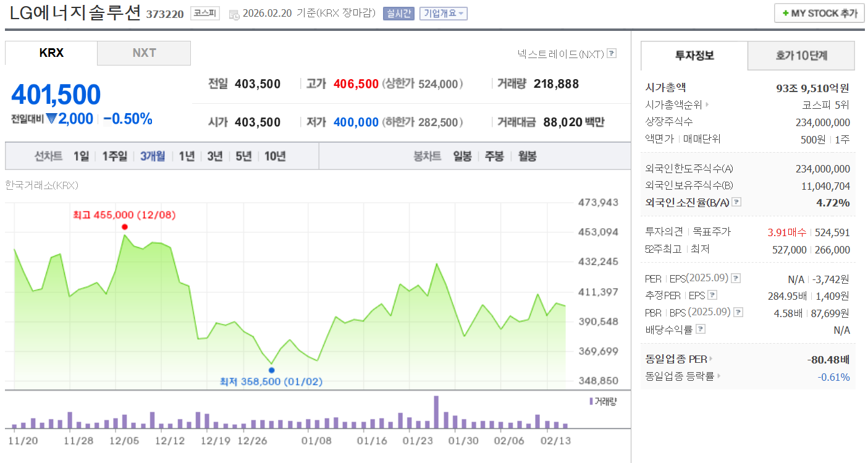Image resolution: width=868 pixels, height=463 pixels.
Task: Click the -0.50% change percentage
Action: pyautogui.click(x=128, y=119)
